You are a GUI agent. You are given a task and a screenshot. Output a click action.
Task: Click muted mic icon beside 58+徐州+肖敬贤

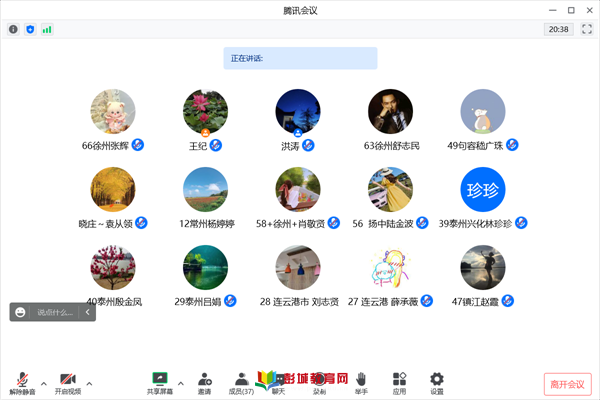pyautogui.click(x=334, y=223)
